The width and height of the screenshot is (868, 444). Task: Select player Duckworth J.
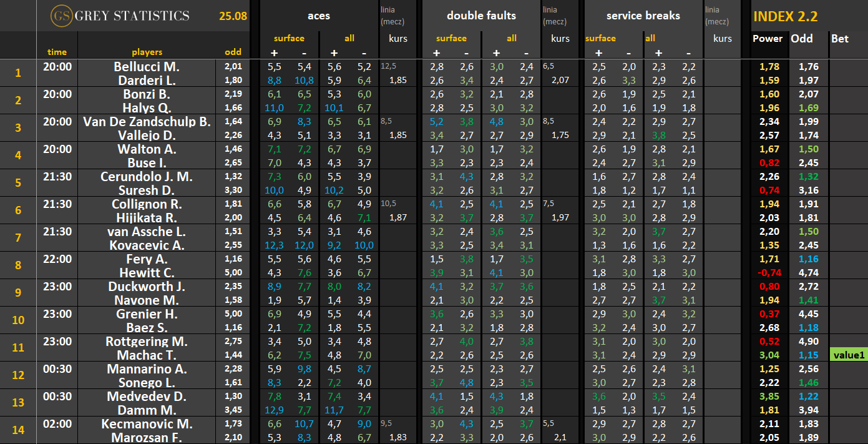tap(147, 286)
